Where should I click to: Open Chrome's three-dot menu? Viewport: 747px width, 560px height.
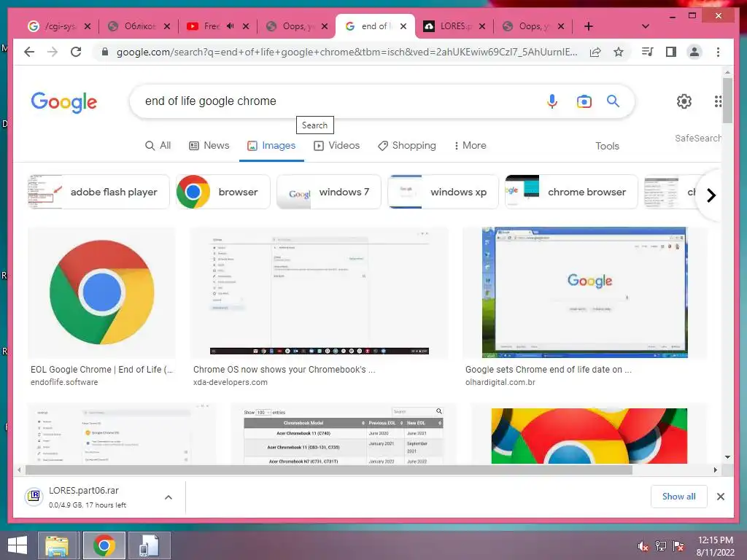[718, 52]
